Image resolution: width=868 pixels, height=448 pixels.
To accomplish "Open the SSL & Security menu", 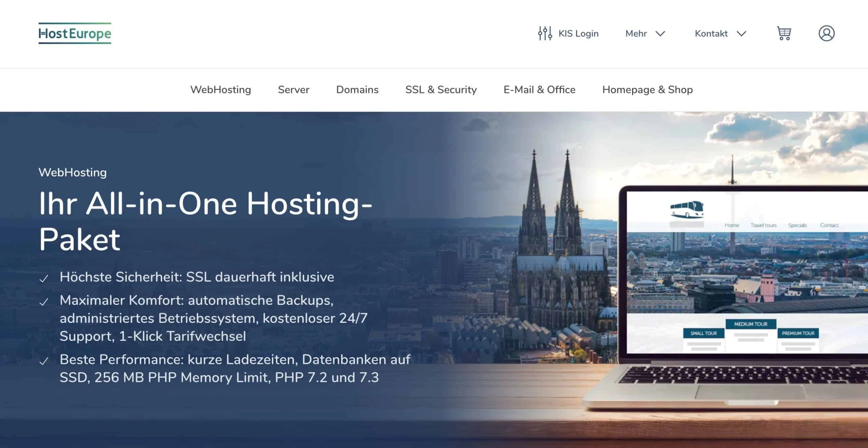I will (441, 90).
